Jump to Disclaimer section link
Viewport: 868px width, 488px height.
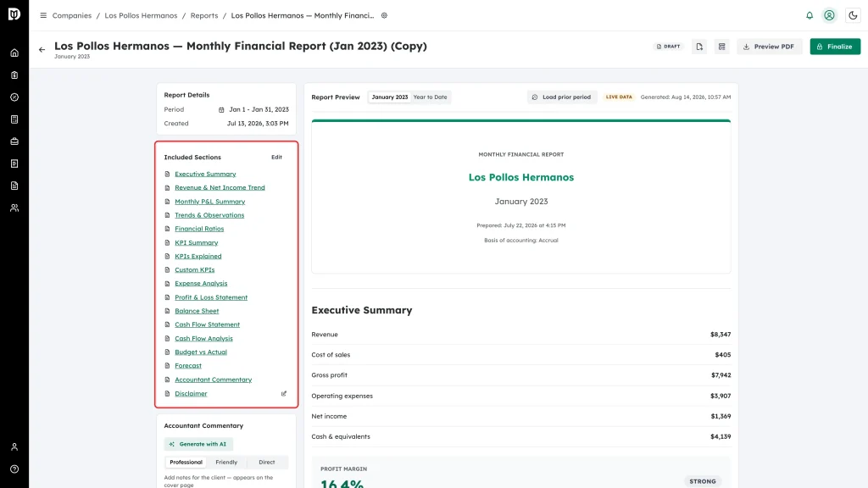point(191,394)
